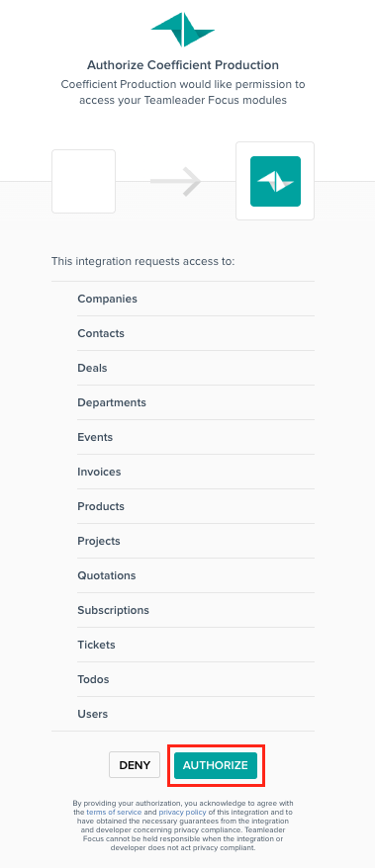Select the Deals permission row

196,368
